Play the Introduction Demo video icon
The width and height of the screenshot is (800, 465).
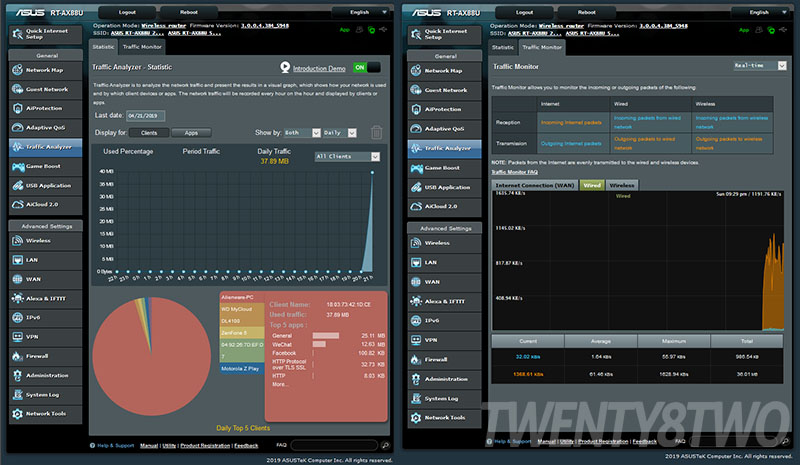tap(285, 67)
